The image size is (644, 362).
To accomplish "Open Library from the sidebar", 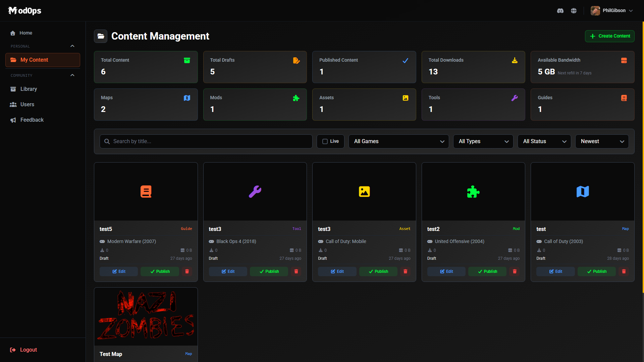I will tap(29, 89).
